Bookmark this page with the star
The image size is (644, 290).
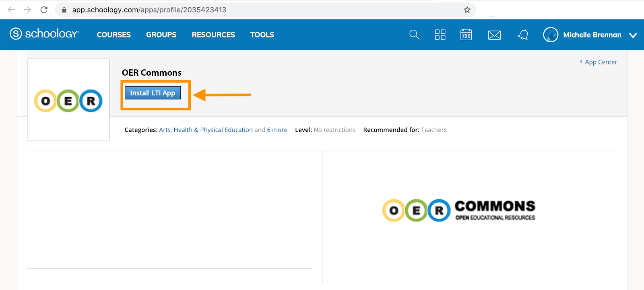click(467, 10)
